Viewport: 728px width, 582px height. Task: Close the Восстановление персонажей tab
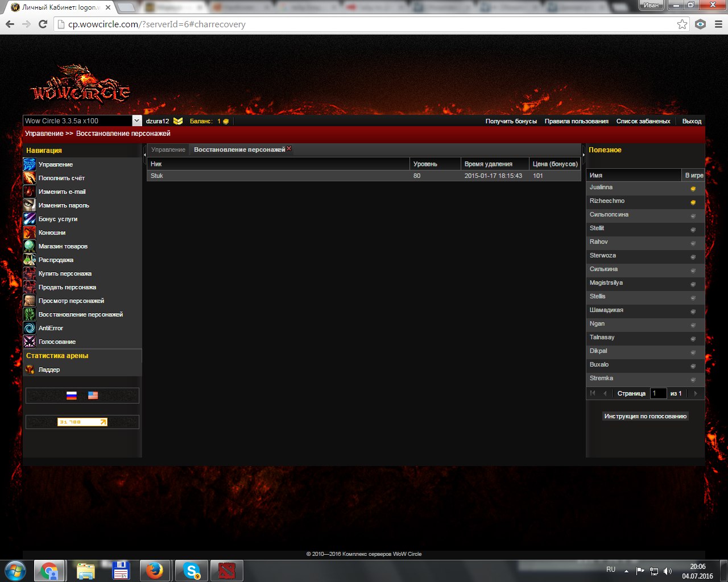click(289, 148)
